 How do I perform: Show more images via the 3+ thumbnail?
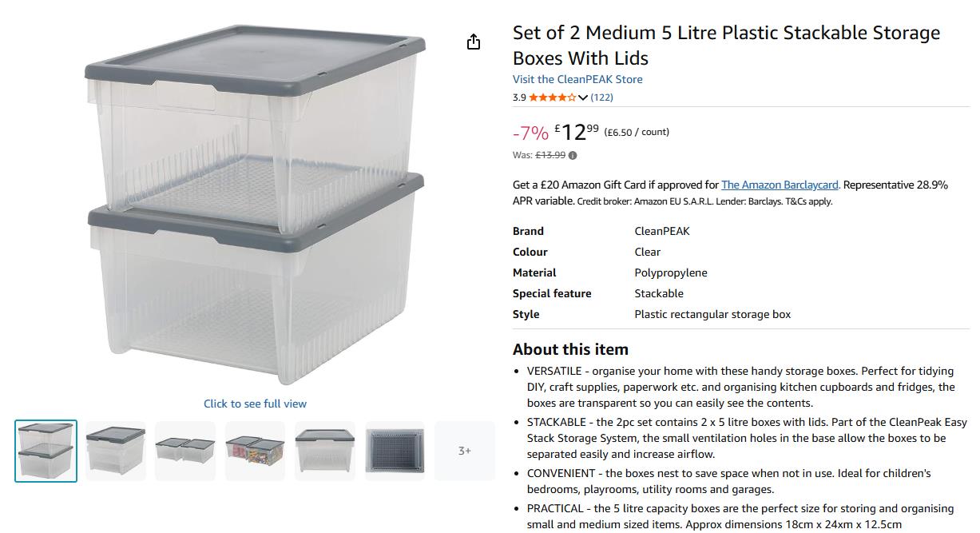(x=464, y=451)
